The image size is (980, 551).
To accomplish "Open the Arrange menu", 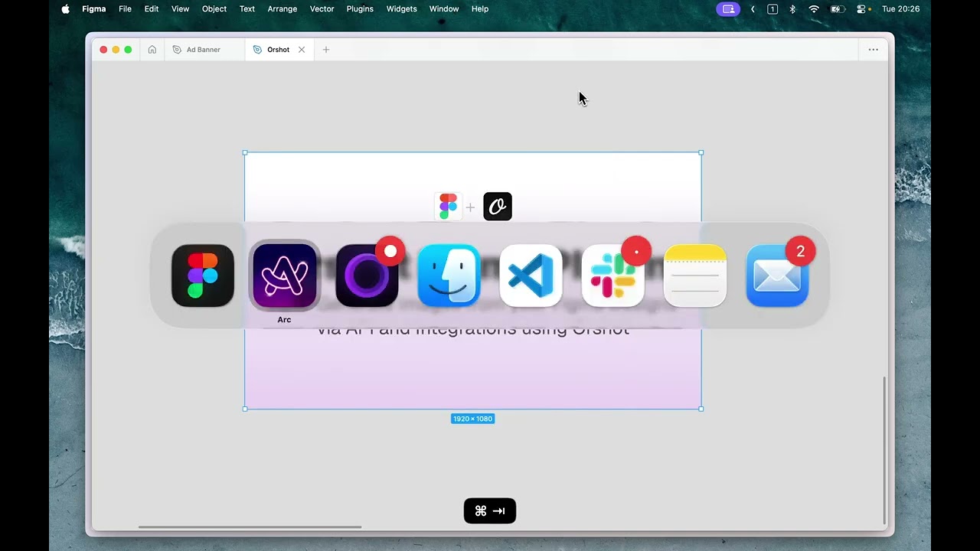I will point(283,9).
